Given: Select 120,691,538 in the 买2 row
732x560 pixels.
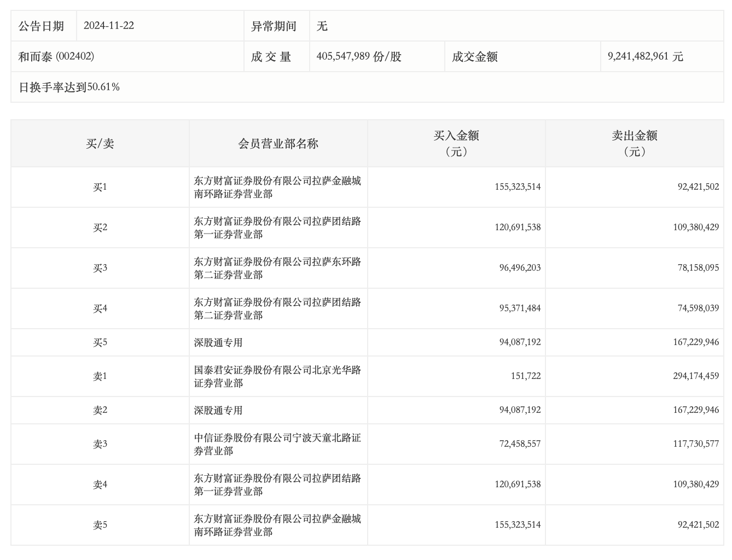Looking at the screenshot, I should pos(518,227).
